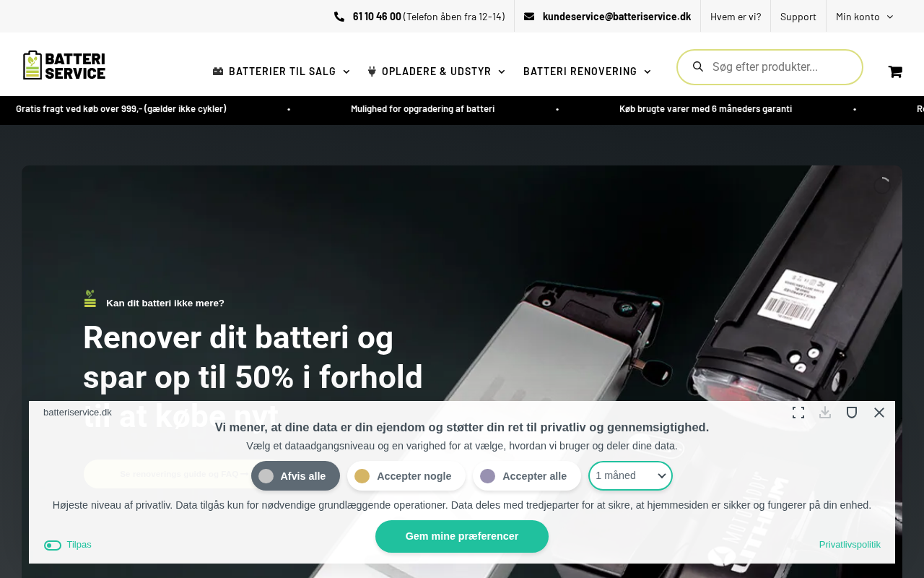The image size is (924, 578).
Task: Open the Opladere & Udstyr menu
Action: pos(436,72)
